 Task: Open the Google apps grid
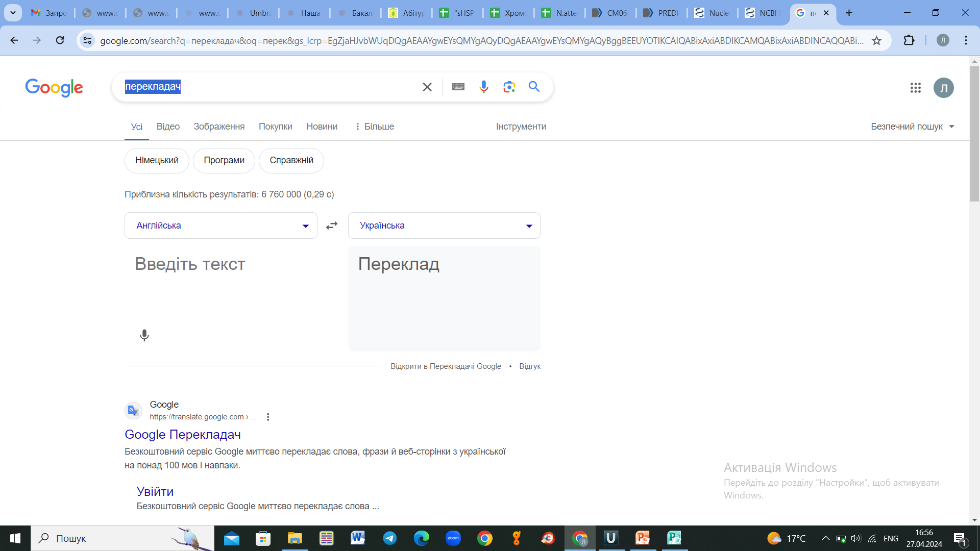coord(916,88)
